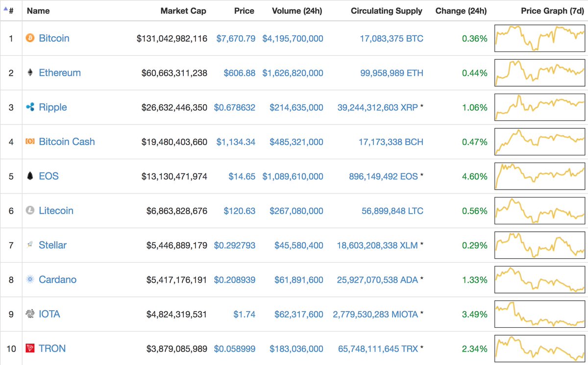Click Ethereum volume $1,626,820,000

(293, 73)
